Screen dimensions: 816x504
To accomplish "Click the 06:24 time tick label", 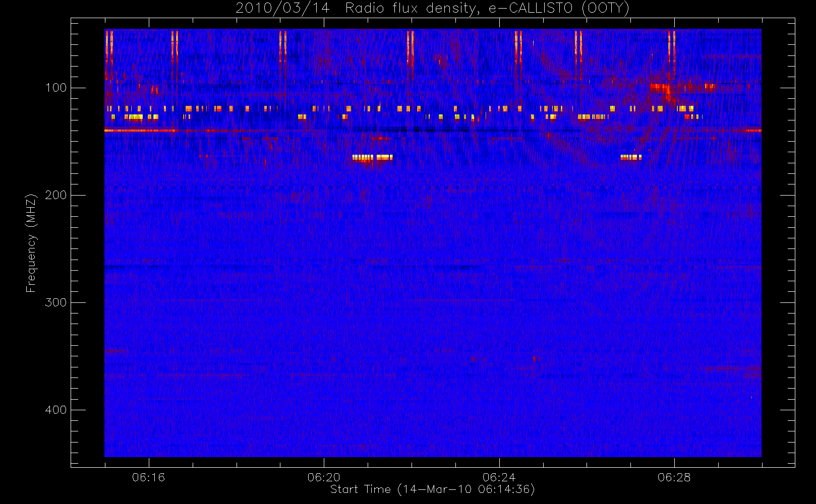I will coord(499,477).
